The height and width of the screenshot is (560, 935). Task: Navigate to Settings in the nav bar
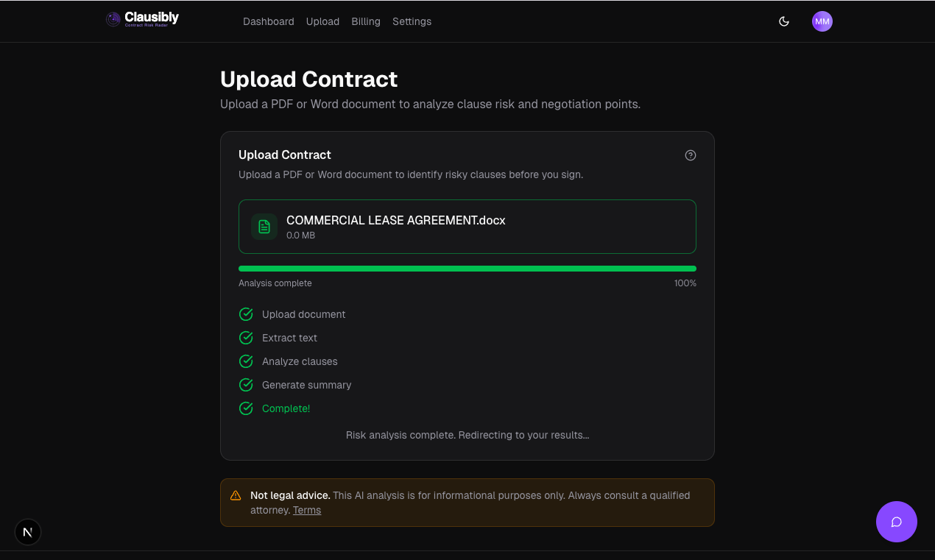(412, 21)
